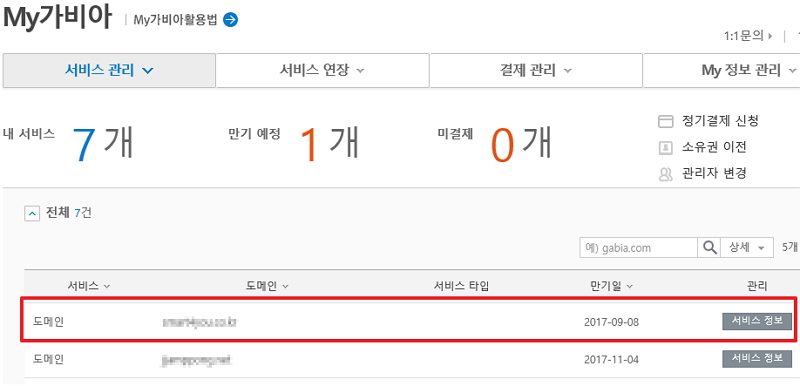Expand the 서비스 연장 menu
Screen dimensions: 800x386
(322, 70)
